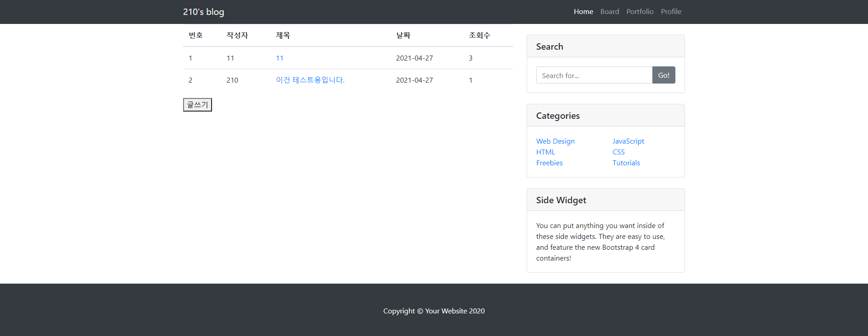Open post titled 11
The image size is (868, 336).
tap(279, 58)
